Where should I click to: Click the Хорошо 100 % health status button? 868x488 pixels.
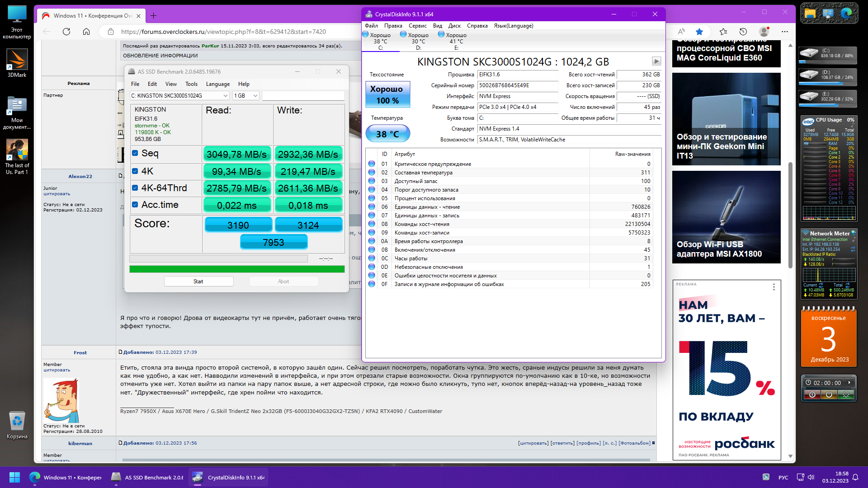pos(387,94)
